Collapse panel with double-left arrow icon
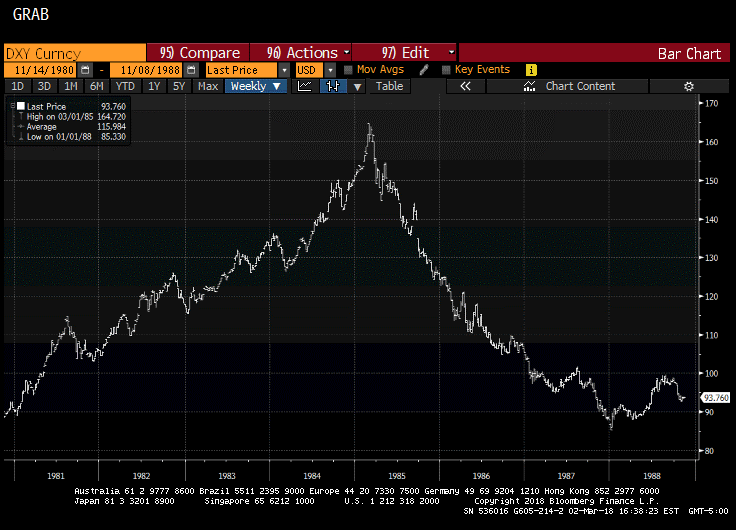This screenshot has width=736, height=530. pyautogui.click(x=465, y=86)
